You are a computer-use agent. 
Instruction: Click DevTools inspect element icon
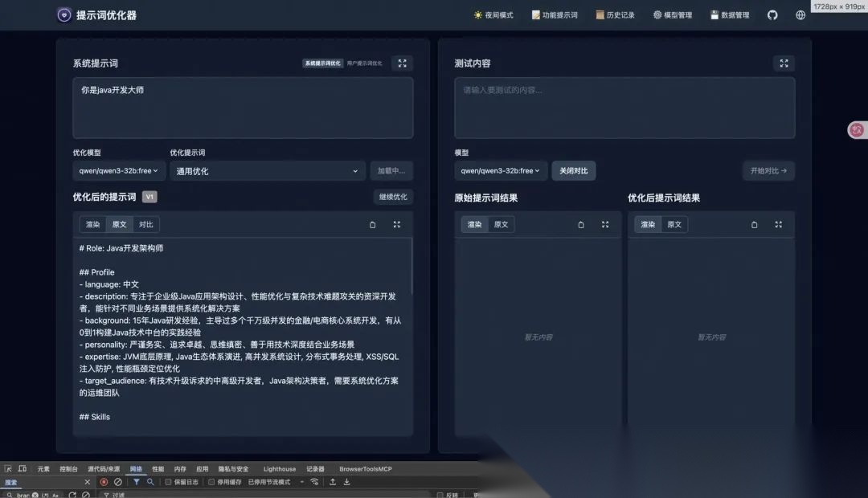[8, 468]
